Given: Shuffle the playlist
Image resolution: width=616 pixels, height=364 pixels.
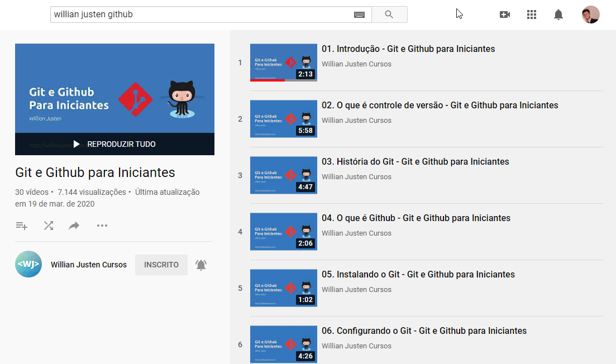Looking at the screenshot, I should click(49, 226).
